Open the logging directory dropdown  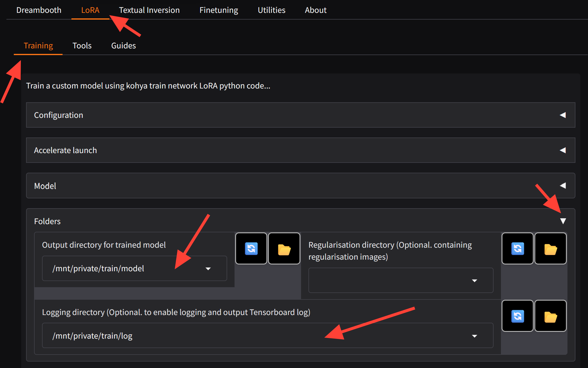(x=474, y=336)
